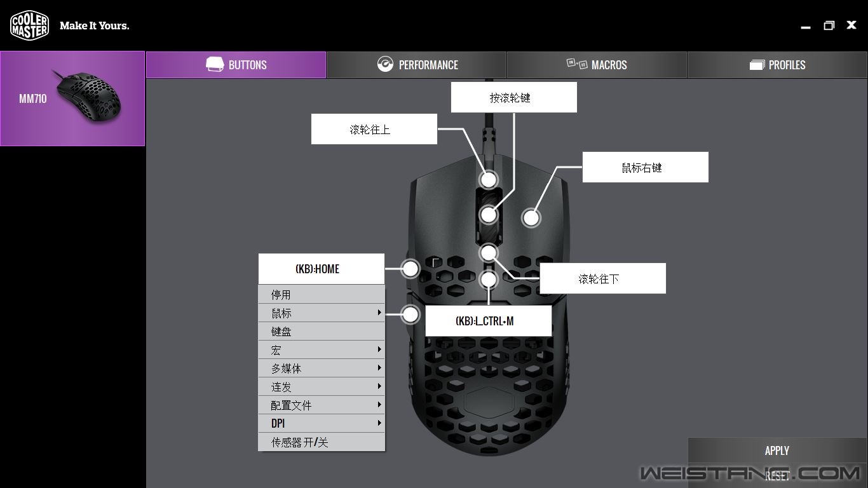This screenshot has width=868, height=488.
Task: Click the APPLY button
Action: point(778,451)
